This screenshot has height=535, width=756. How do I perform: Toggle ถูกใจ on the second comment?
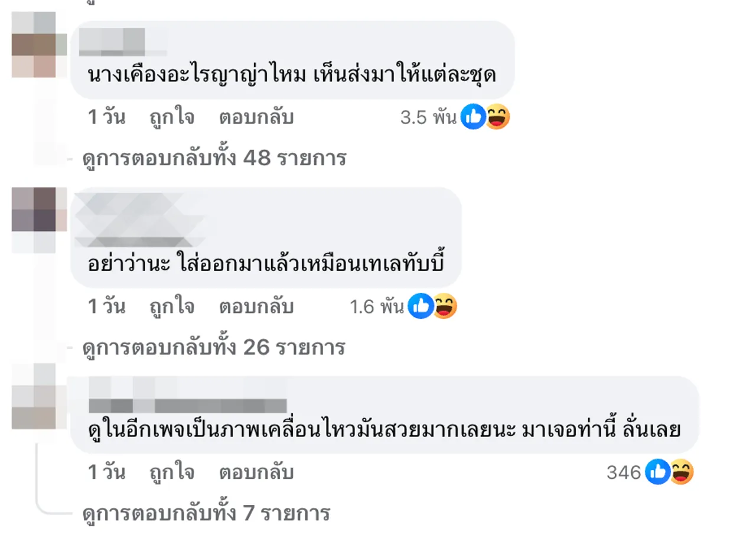(172, 306)
